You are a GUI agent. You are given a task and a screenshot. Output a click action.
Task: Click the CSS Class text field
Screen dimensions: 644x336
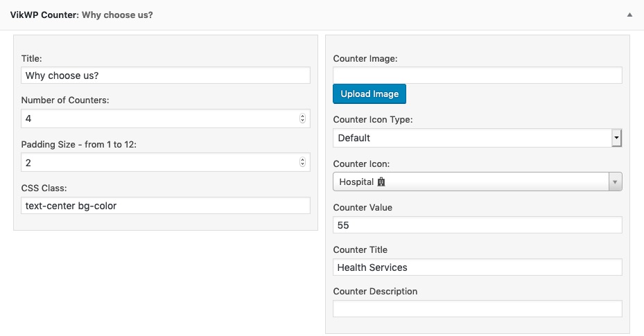pos(166,206)
